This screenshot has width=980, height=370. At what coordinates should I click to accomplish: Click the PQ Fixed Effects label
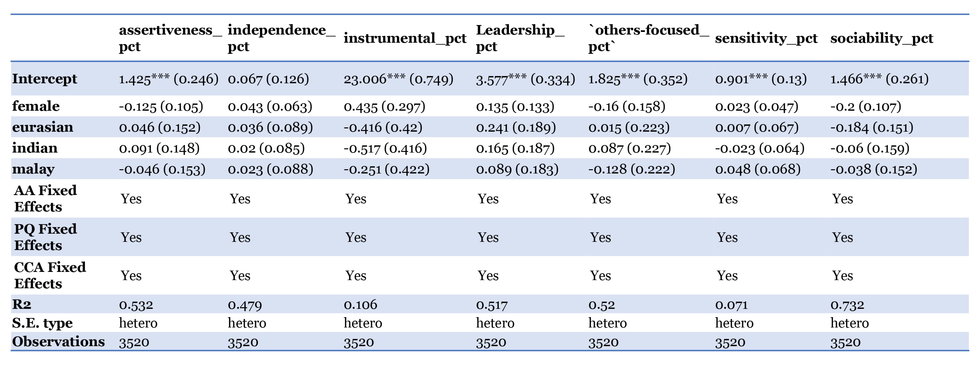[46, 237]
